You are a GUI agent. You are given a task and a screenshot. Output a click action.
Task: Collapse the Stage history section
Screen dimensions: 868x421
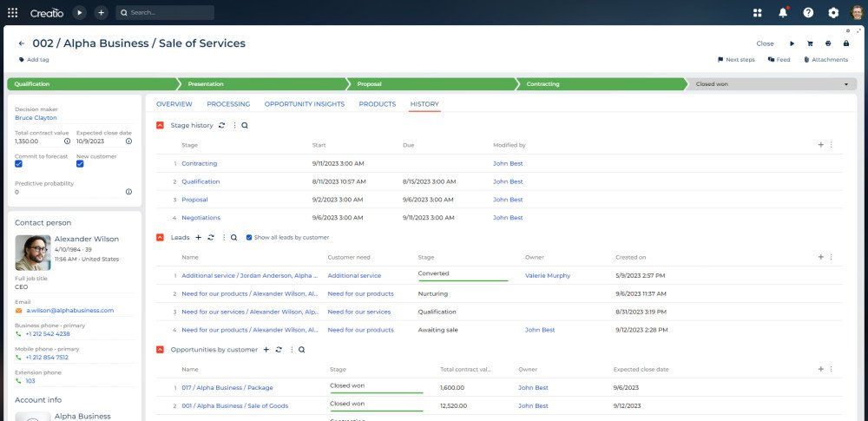(x=160, y=125)
